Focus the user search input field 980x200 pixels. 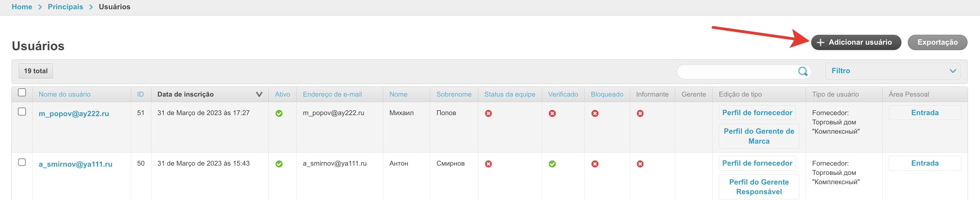point(736,71)
